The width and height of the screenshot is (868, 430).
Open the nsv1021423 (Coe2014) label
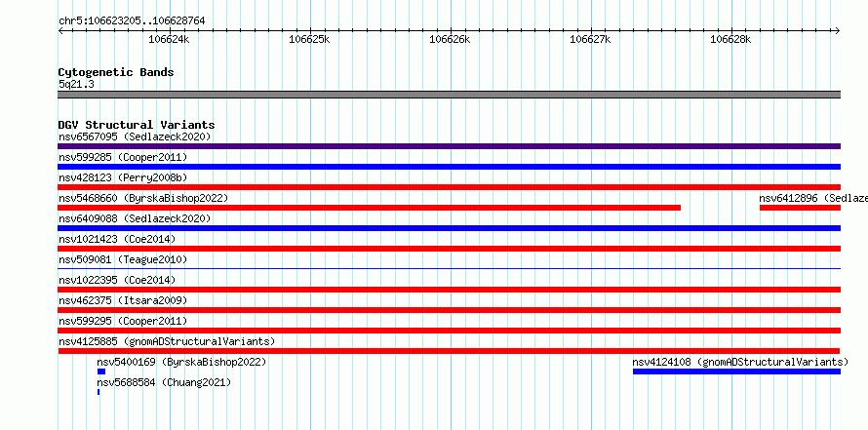tap(117, 239)
